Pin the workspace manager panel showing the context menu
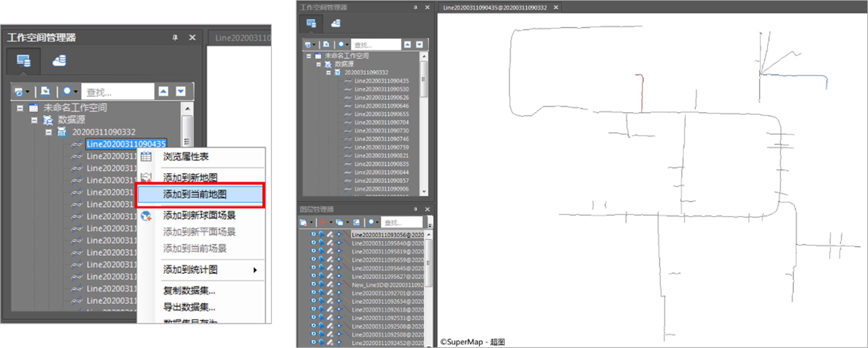868x348 pixels. pyautogui.click(x=175, y=37)
